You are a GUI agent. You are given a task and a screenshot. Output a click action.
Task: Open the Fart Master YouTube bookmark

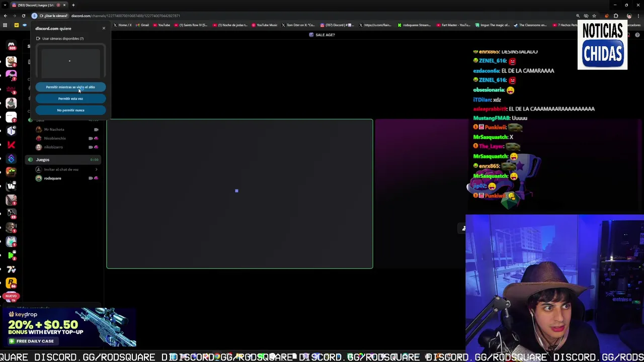[x=453, y=25]
